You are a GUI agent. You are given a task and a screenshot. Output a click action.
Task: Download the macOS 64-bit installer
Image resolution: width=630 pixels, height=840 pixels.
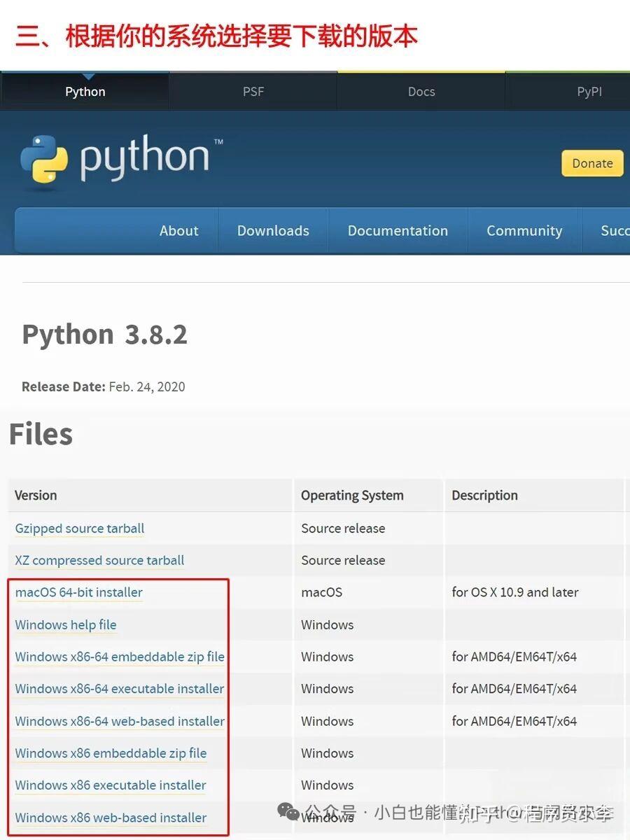[x=78, y=593]
